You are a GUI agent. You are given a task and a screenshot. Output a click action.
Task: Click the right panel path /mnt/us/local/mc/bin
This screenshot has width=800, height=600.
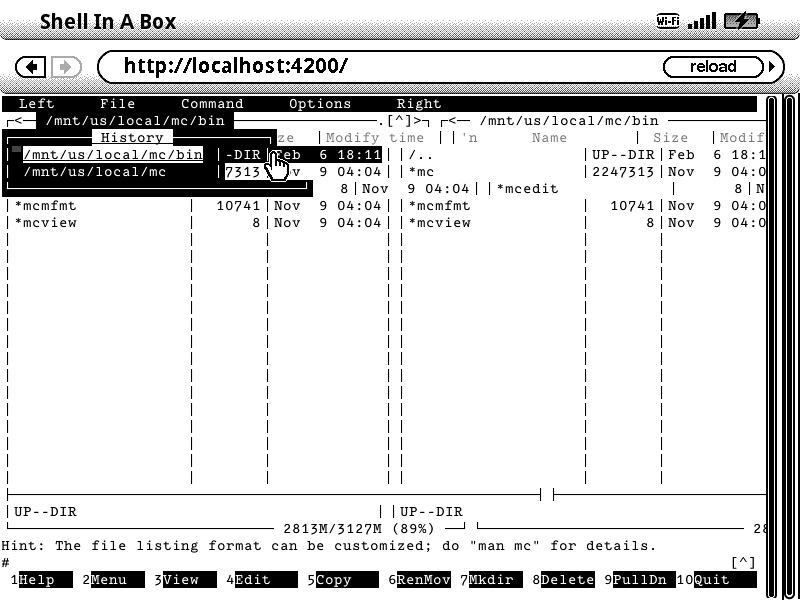click(x=569, y=121)
